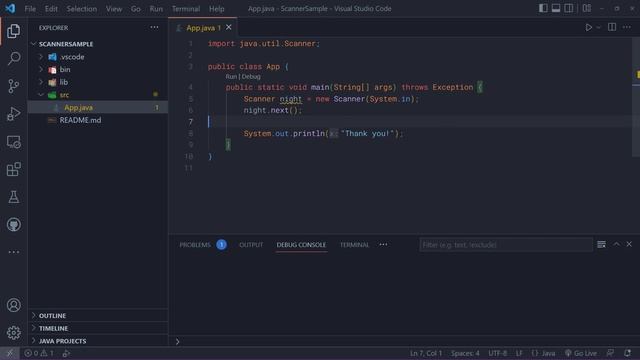Open the View menu
The image size is (640, 360).
(x=114, y=9)
